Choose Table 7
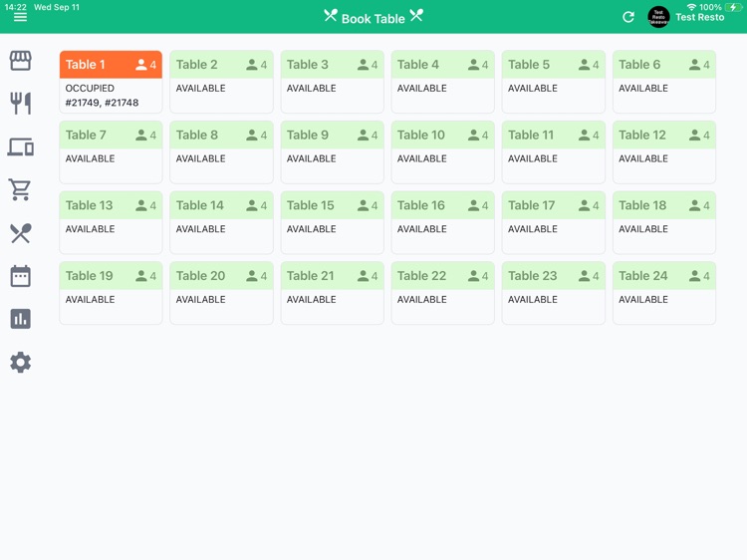 [x=111, y=152]
